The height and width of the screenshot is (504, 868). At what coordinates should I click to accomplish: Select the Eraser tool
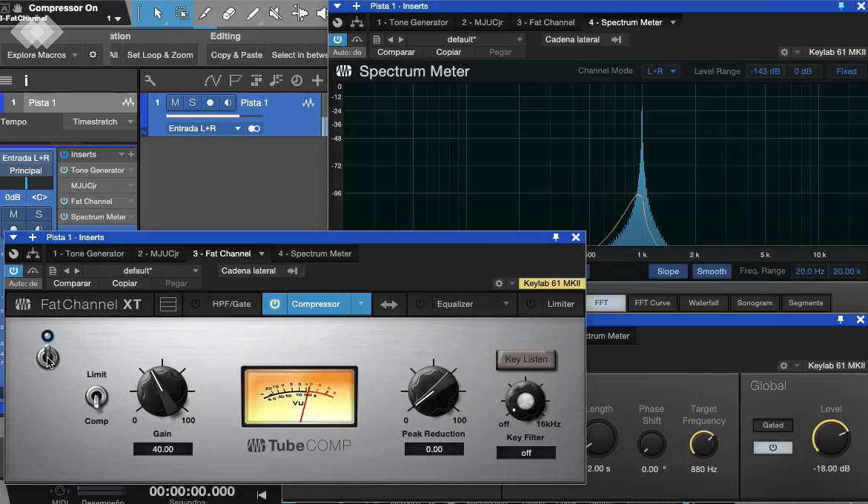coord(228,13)
